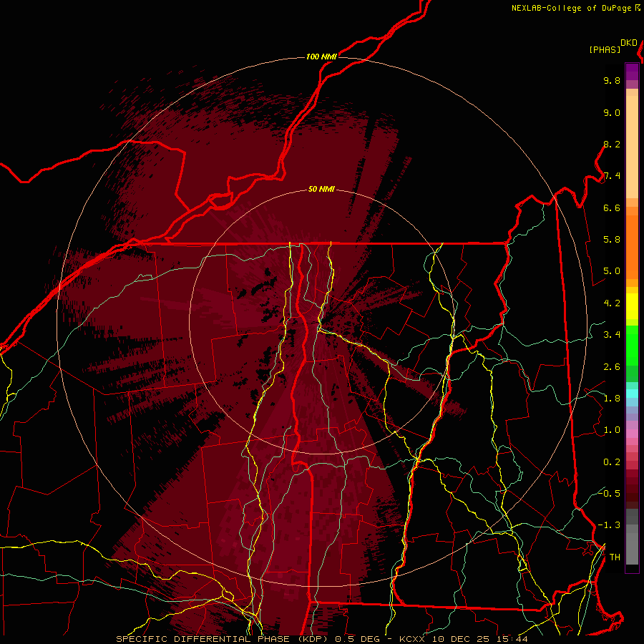Click the -1.3 color scale value
Viewport: 644px width, 644px height.
609,526
